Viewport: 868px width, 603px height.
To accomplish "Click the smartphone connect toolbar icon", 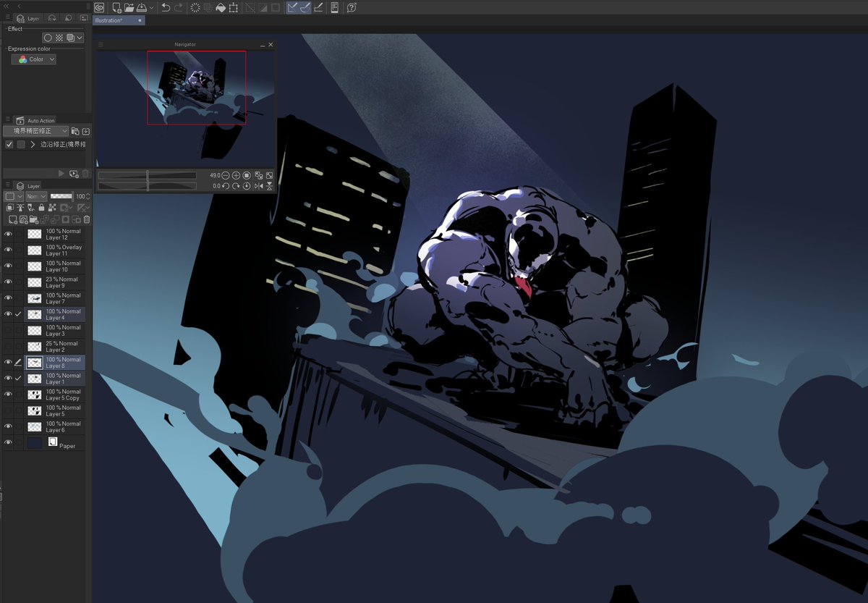I will click(335, 7).
